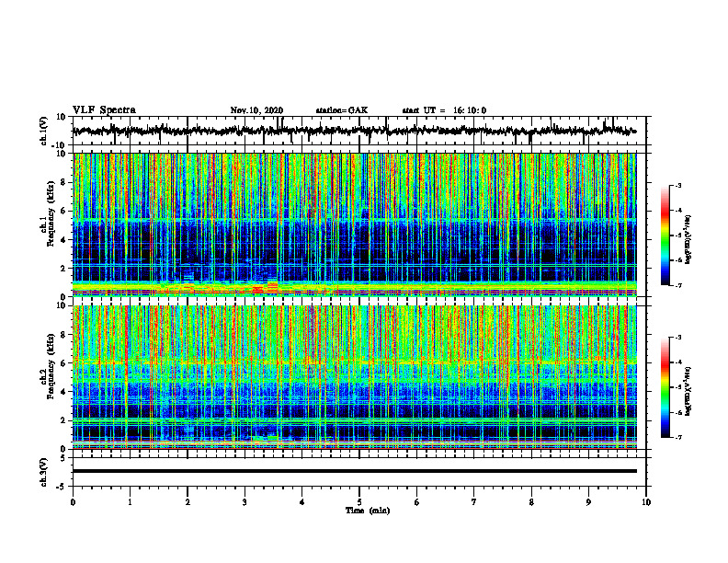Click the log(PSD) label beside ch.1 colorbar
728x563 pixels.
[x=688, y=240]
